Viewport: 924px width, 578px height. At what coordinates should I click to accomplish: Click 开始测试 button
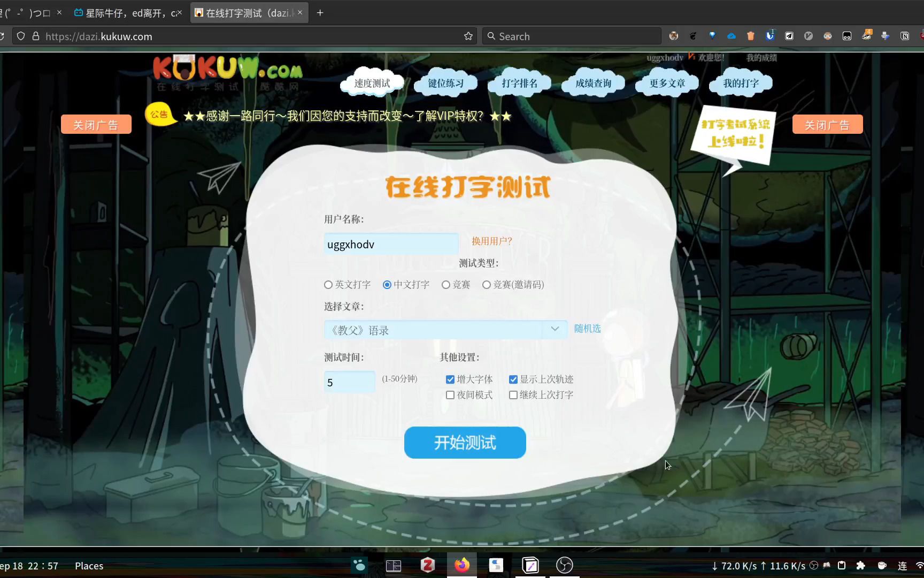(465, 443)
